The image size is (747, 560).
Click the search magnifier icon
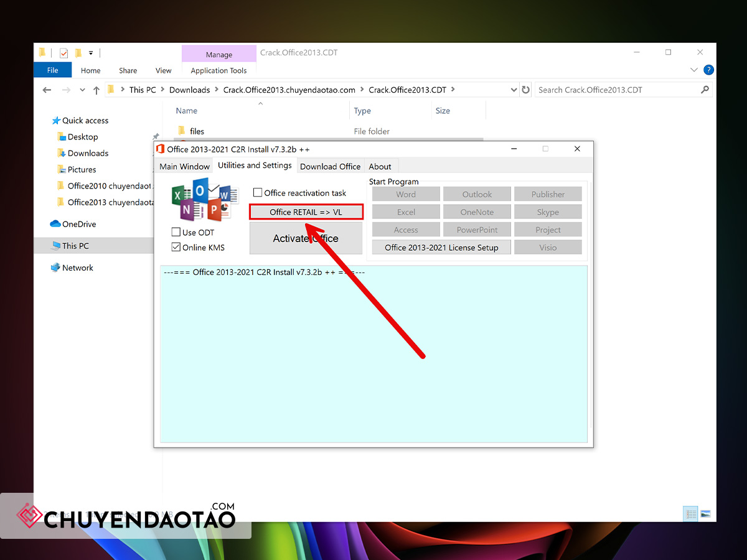click(705, 90)
